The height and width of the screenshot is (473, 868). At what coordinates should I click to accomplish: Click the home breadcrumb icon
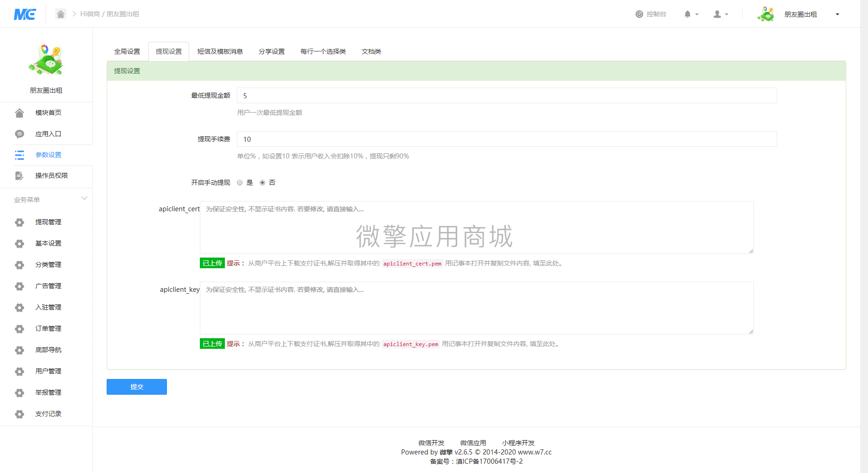(60, 14)
